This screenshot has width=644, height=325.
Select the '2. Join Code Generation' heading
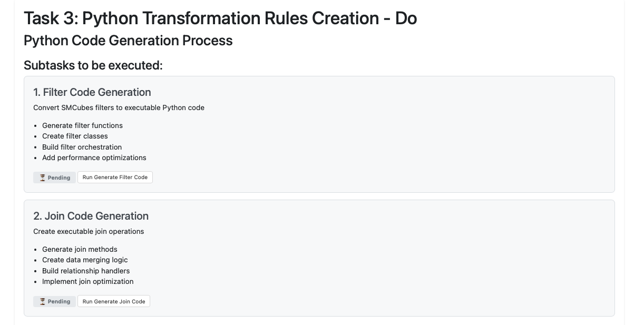[91, 216]
